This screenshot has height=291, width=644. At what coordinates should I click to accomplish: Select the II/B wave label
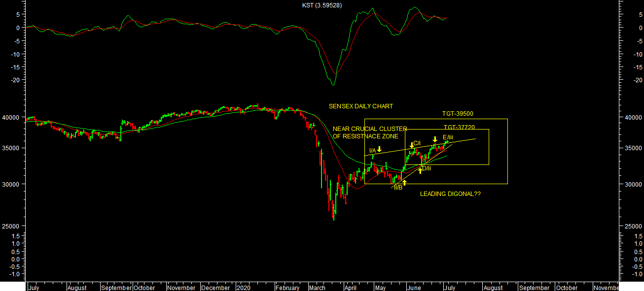397,188
